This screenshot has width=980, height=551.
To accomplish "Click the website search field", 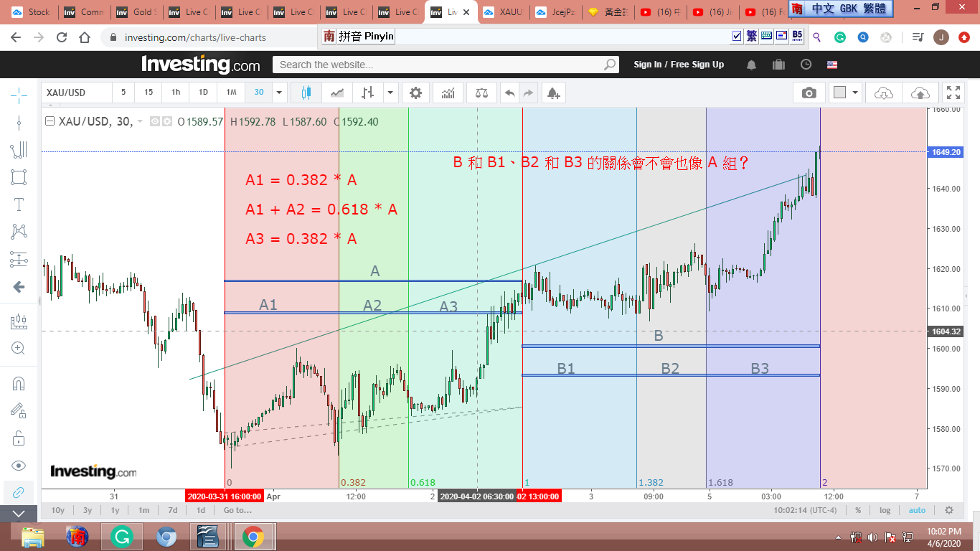I will click(x=438, y=65).
